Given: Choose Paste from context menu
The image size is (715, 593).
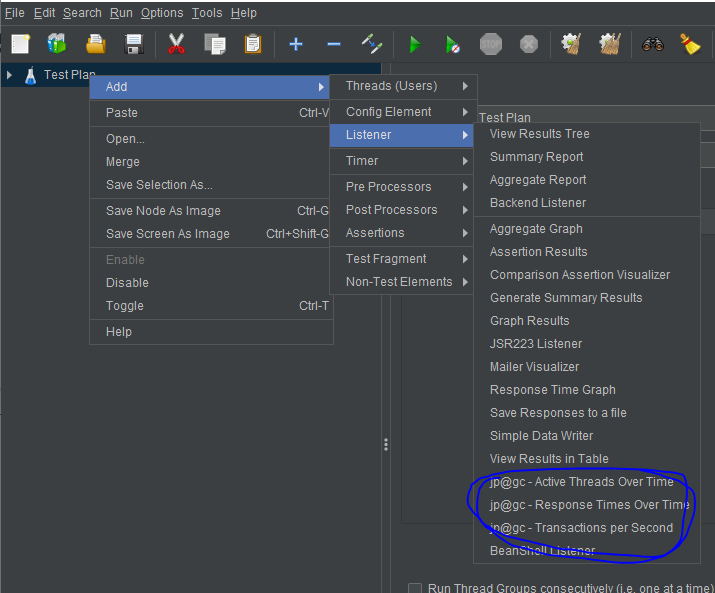Looking at the screenshot, I should (x=210, y=113).
